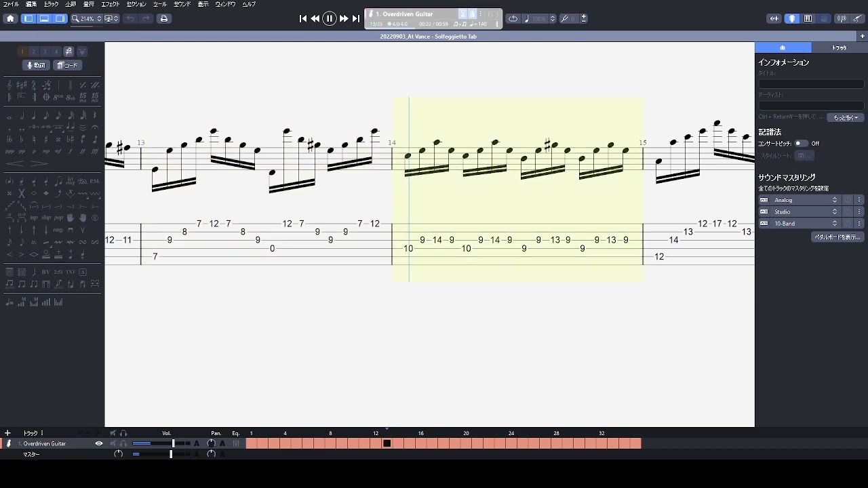
Task: Click the アーティスト artist input field
Action: tap(811, 105)
